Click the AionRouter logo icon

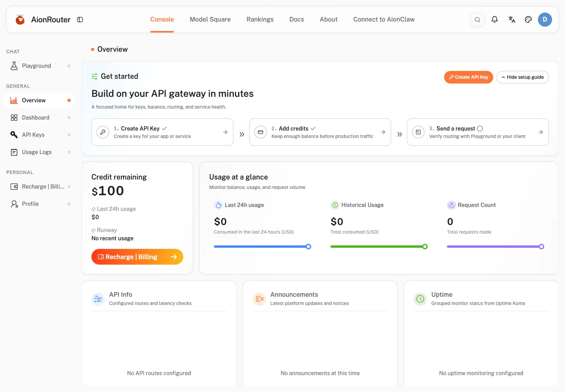pyautogui.click(x=20, y=20)
